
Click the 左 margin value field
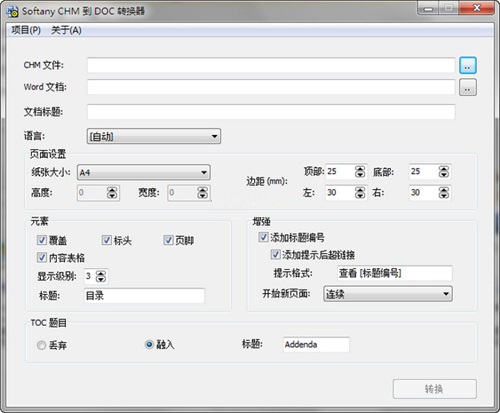click(340, 193)
